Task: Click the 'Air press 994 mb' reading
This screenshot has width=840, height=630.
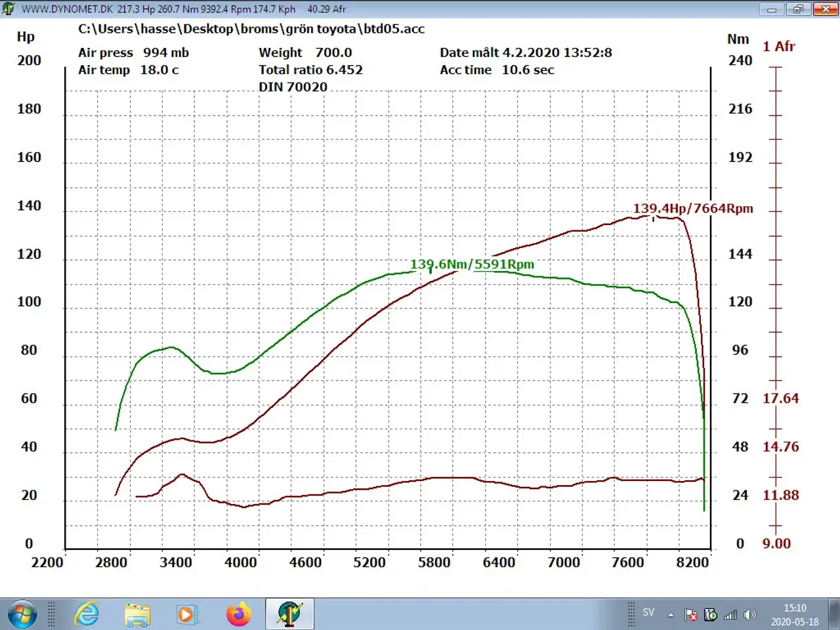Action: click(x=133, y=52)
